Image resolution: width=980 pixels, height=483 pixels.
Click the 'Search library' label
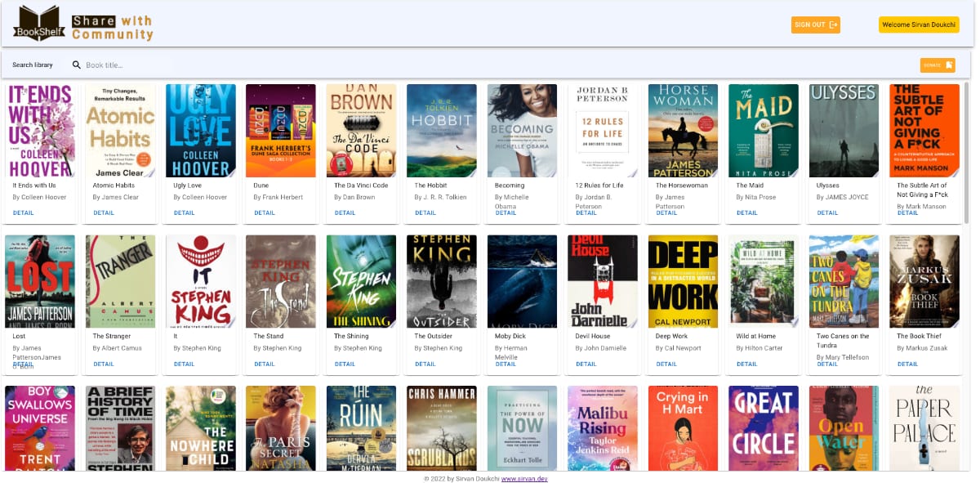tap(33, 65)
